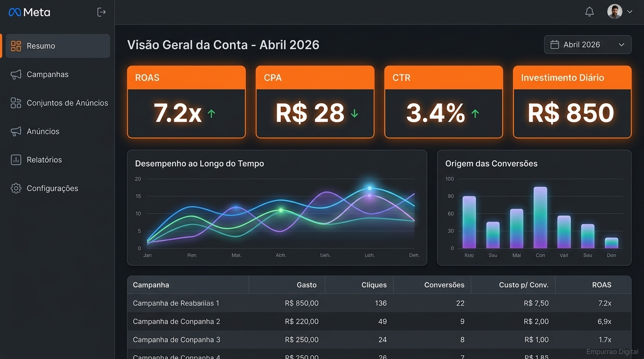This screenshot has width=644, height=359.
Task: Click the Configurações gear icon
Action: pyautogui.click(x=16, y=188)
